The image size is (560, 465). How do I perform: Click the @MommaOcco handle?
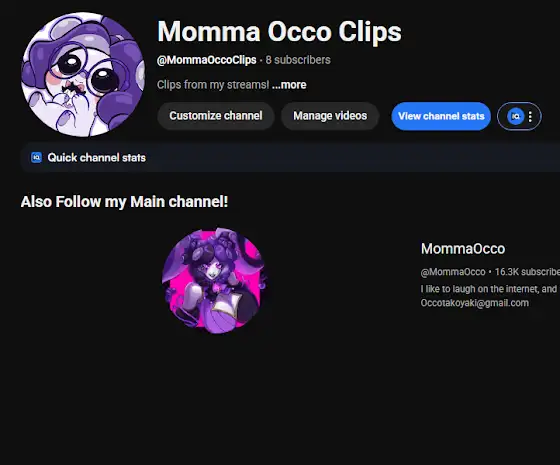coord(453,272)
